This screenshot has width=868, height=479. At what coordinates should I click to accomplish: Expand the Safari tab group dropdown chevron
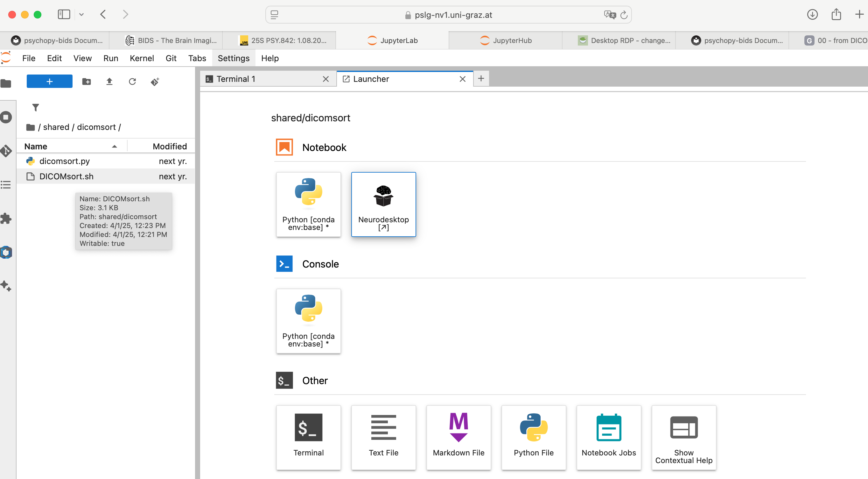81,15
